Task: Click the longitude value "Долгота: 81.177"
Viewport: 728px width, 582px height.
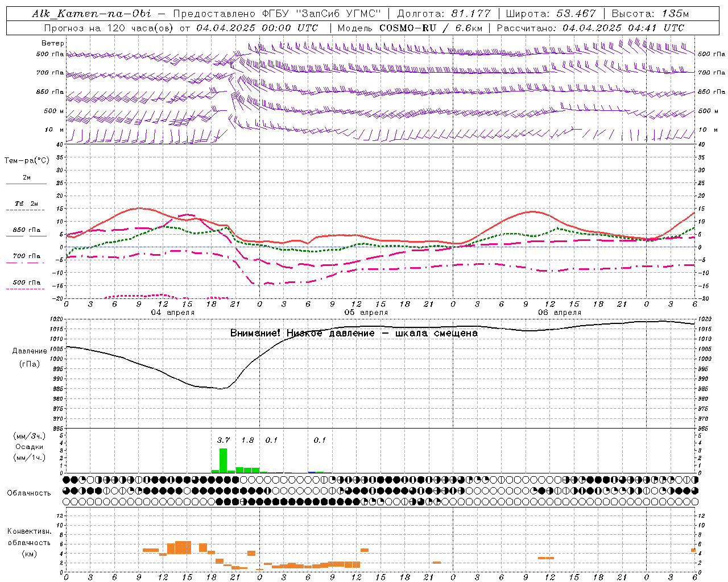Action: [444, 14]
